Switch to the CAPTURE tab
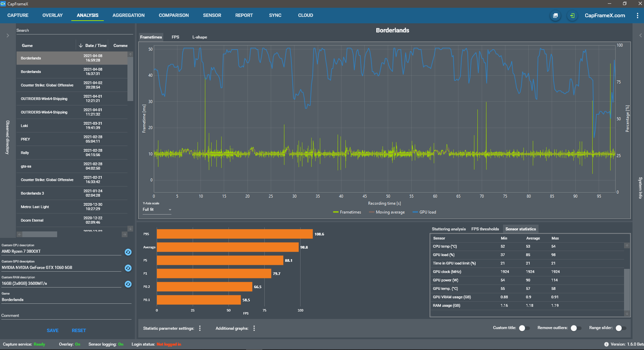Image resolution: width=644 pixels, height=350 pixels. click(18, 16)
